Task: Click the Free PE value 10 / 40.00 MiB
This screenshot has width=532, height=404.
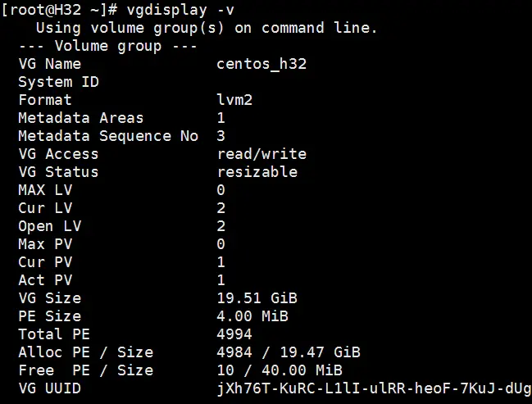Action: click(x=279, y=370)
